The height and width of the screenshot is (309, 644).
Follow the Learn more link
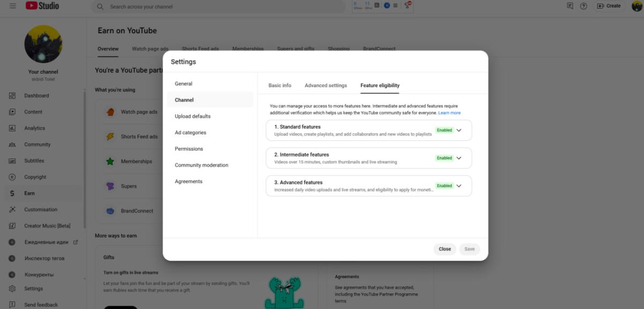point(449,113)
